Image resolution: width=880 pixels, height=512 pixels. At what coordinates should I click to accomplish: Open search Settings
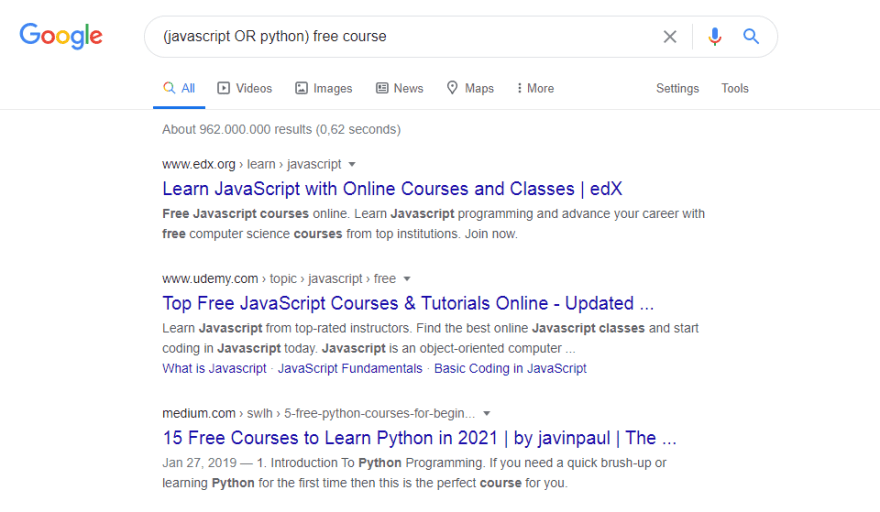click(677, 88)
